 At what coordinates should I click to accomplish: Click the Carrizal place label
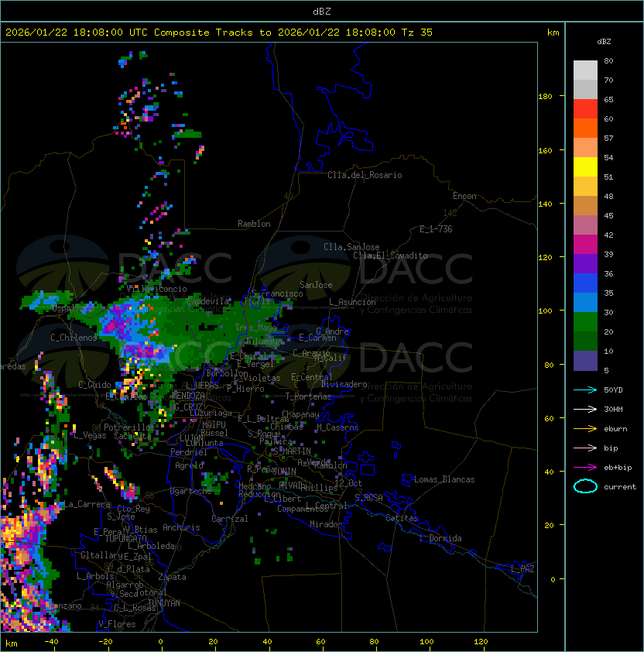230,519
